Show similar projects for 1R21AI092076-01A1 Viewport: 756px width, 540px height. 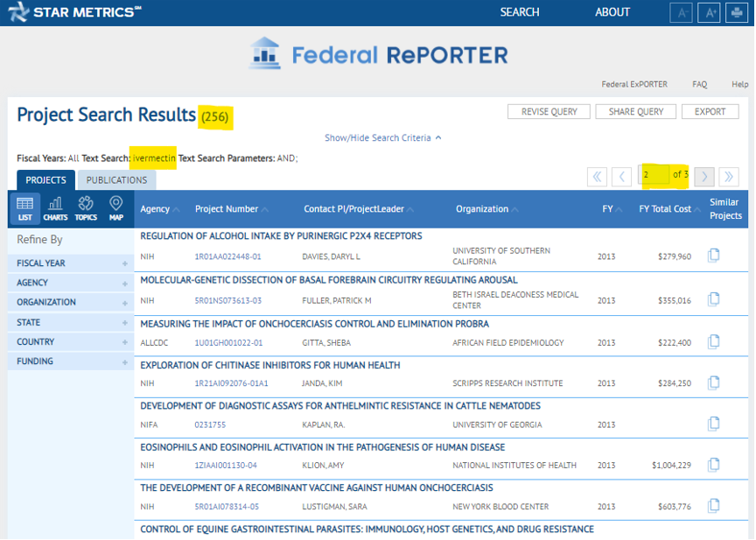[714, 382]
